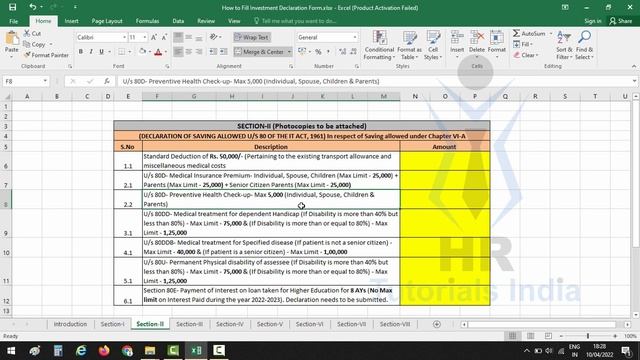Screen dimensions: 640x360
Task: Click the Share button
Action: pos(620,21)
